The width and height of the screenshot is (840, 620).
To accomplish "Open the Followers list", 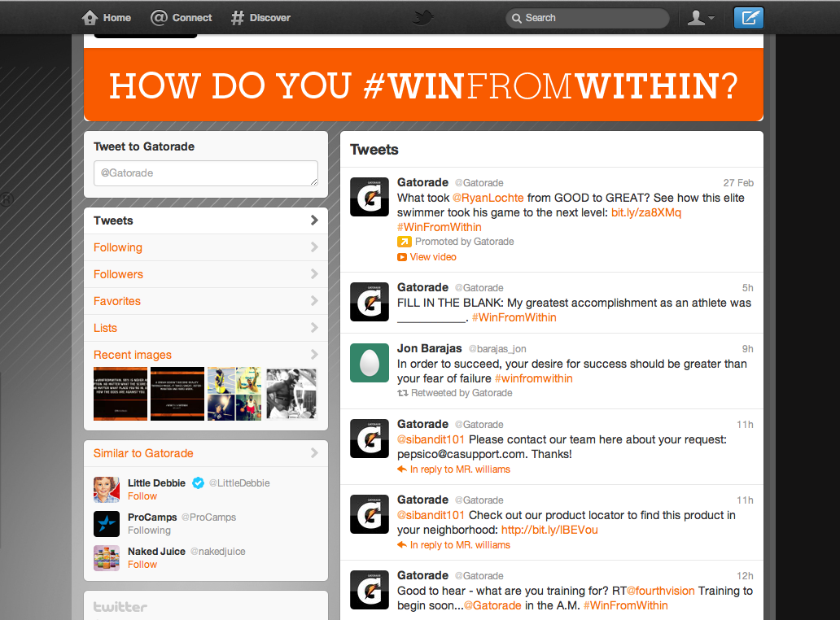I will (x=206, y=274).
